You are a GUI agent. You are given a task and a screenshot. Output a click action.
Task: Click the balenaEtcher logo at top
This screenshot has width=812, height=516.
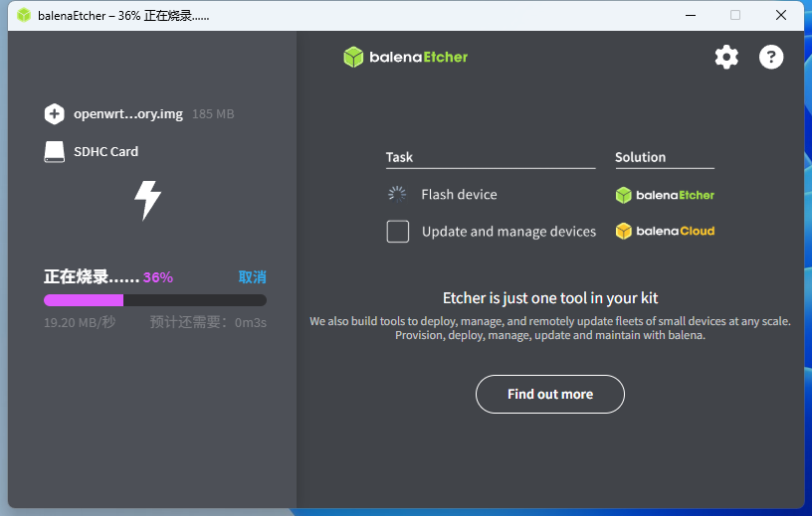tap(405, 57)
